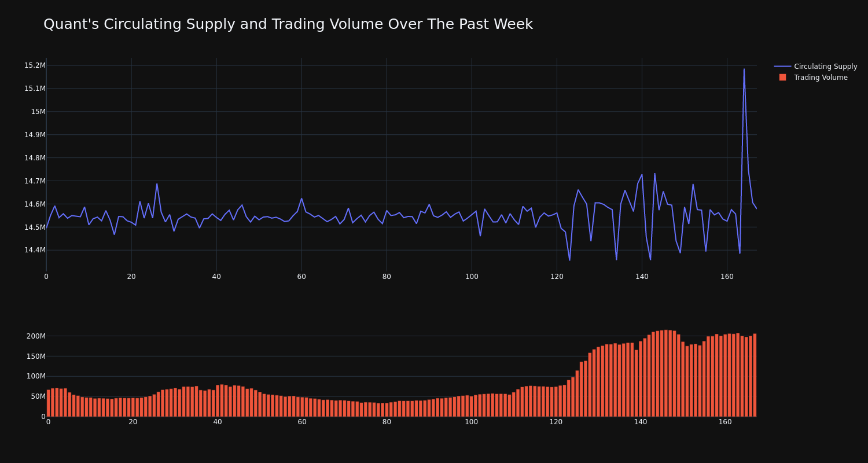This screenshot has height=463, width=868.
Task: Click the blue Circulating Supply legend line
Action: click(x=782, y=67)
